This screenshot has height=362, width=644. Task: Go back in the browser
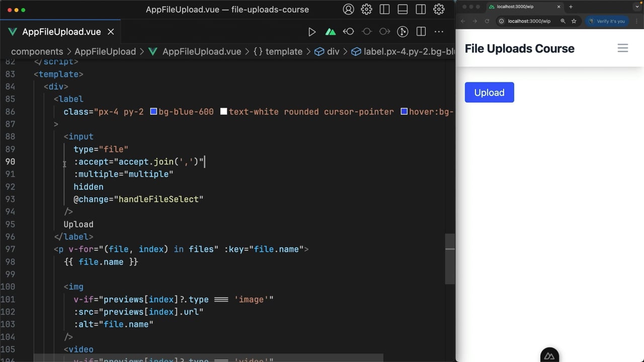[463, 21]
